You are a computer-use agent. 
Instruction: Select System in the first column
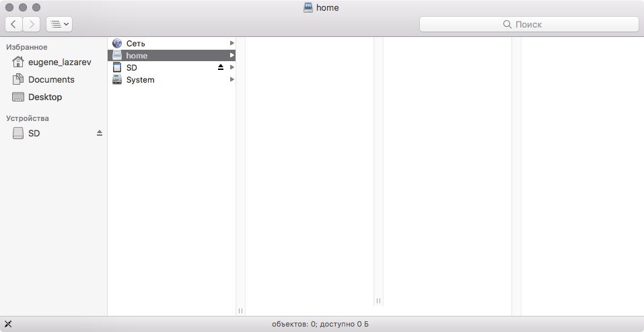[172, 79]
